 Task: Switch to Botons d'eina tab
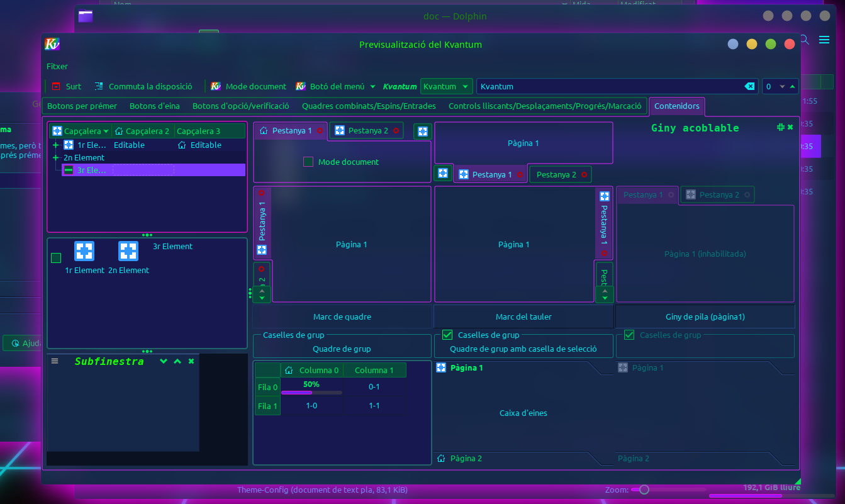coord(155,106)
